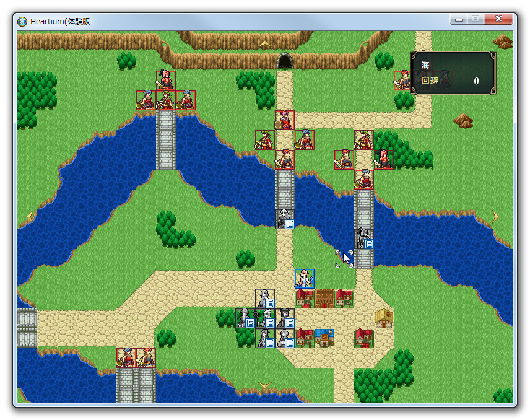Select blue-haired enemy axeman right of center road
The height and width of the screenshot is (420, 530).
pos(305,140)
